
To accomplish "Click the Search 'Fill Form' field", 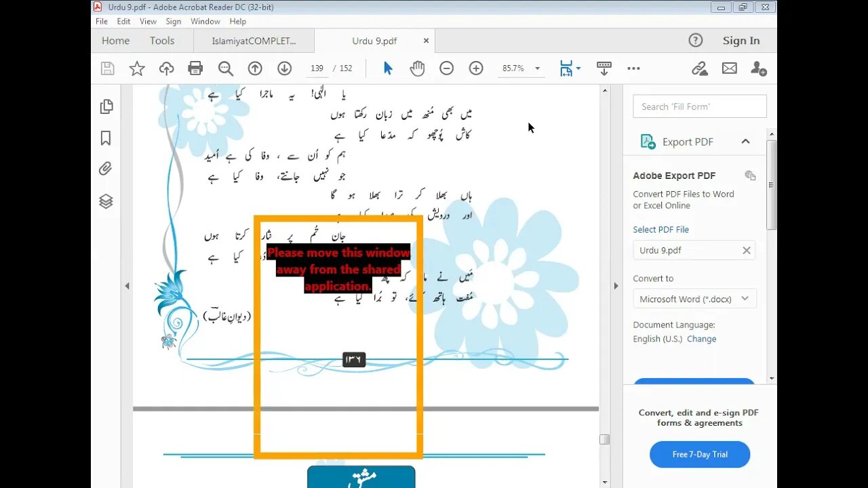I will (x=700, y=106).
